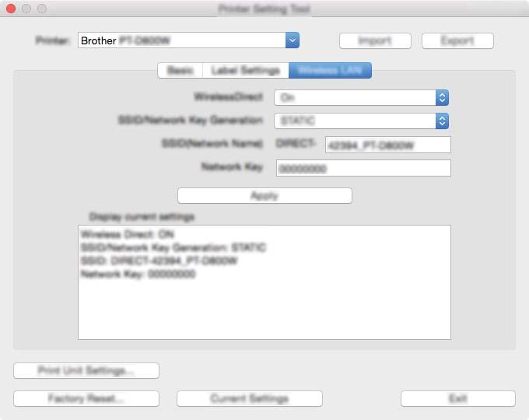Click the Exit button

pos(457,398)
